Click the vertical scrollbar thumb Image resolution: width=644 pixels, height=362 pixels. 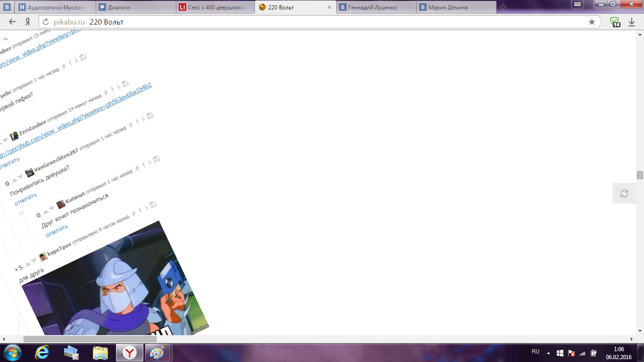click(x=640, y=175)
